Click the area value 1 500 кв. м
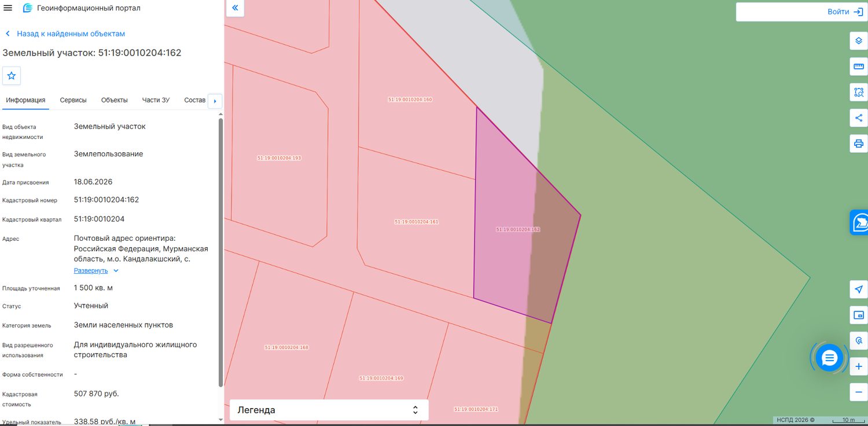868x426 pixels. [x=93, y=288]
